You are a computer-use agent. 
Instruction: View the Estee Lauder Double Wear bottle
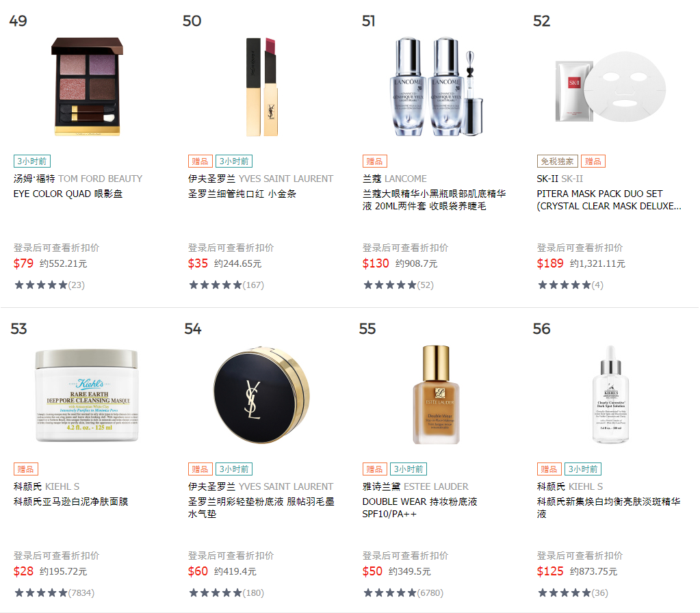click(436, 395)
